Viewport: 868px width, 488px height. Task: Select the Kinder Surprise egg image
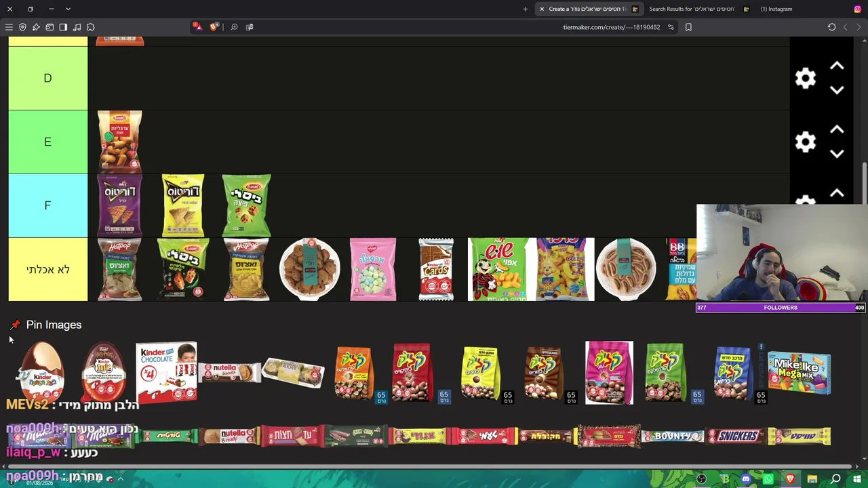(42, 372)
